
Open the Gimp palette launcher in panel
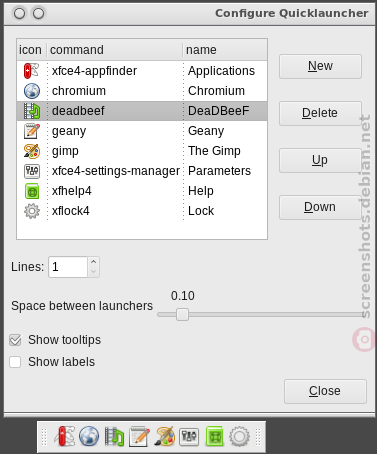[x=165, y=436]
